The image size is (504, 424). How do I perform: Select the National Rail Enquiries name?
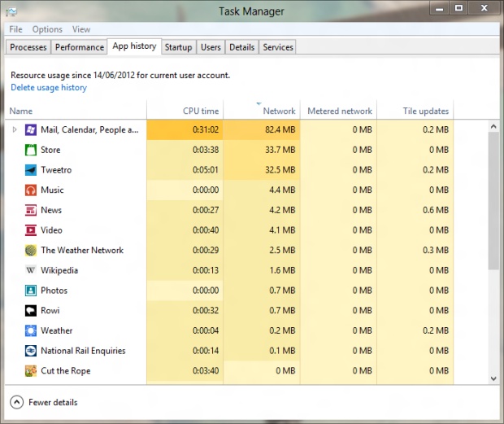[83, 351]
